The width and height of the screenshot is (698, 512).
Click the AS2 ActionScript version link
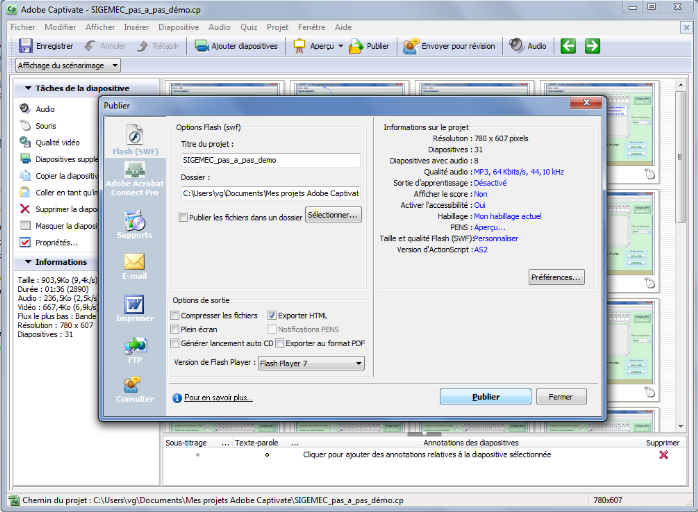coord(481,250)
